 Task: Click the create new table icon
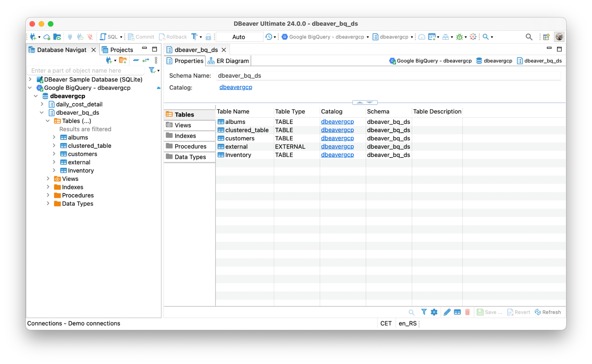457,312
